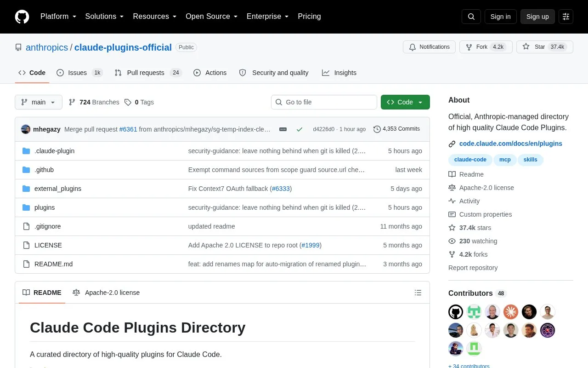Switch to the Actions tab
The image size is (588, 368).
point(210,73)
